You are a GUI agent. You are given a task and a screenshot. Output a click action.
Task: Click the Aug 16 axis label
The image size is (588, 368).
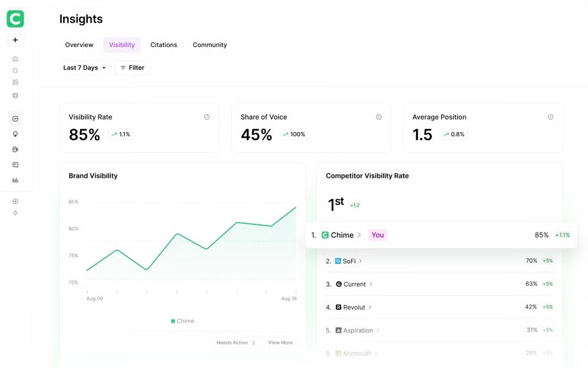[289, 299]
